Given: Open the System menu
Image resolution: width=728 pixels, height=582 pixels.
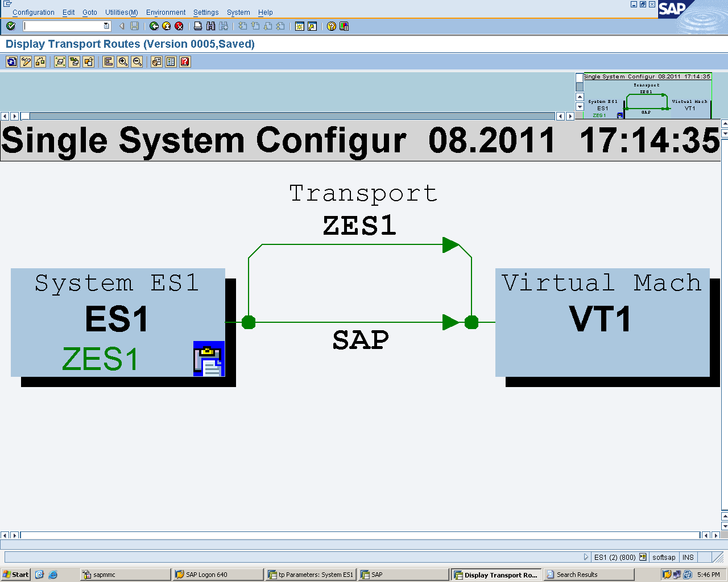Looking at the screenshot, I should click(x=238, y=13).
